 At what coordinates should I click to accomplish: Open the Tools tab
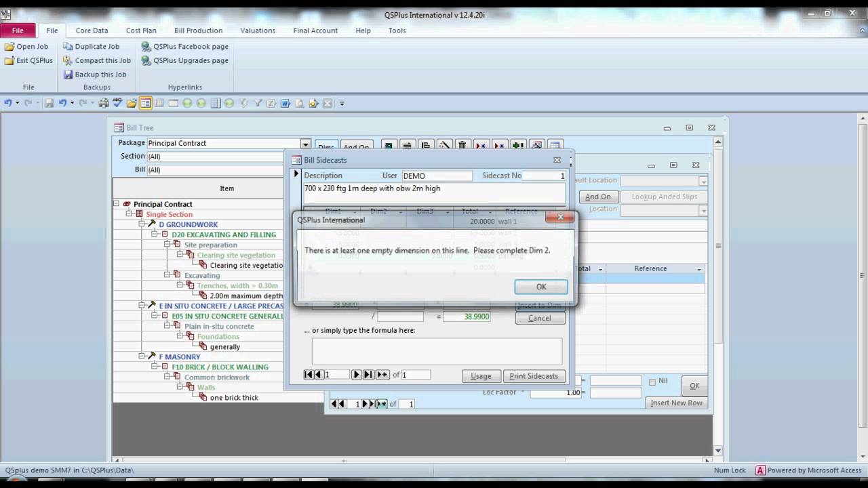[397, 30]
